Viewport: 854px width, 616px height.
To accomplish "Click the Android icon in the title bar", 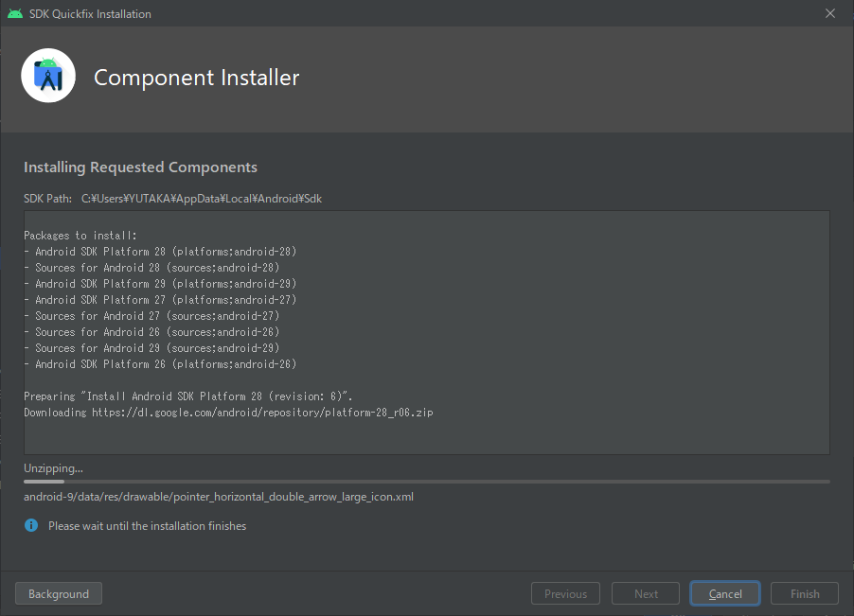I will coord(15,13).
